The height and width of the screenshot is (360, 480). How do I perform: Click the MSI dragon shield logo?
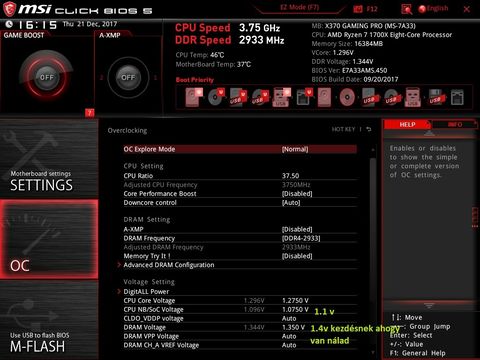[x=9, y=9]
